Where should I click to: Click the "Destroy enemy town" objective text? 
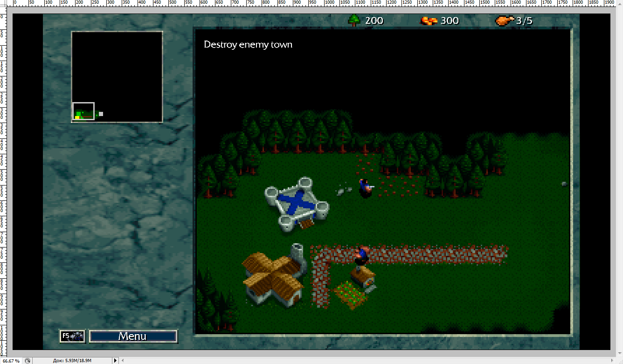(x=248, y=45)
